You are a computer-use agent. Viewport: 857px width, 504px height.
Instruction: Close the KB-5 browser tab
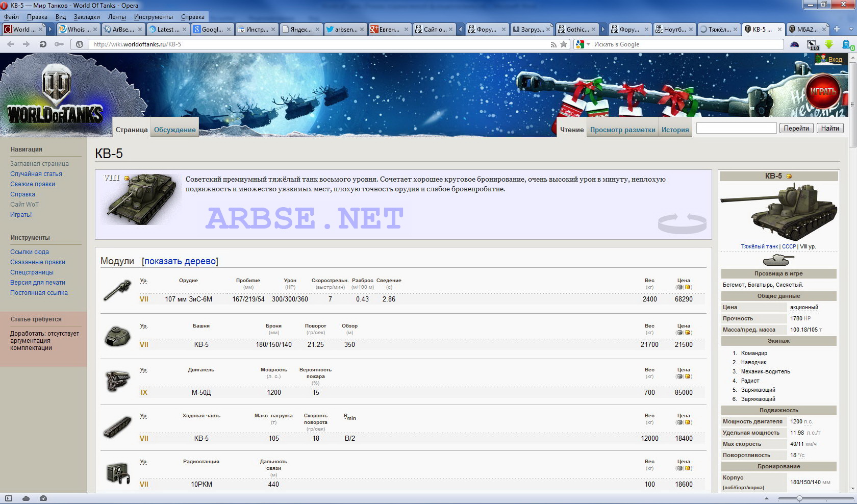(x=779, y=30)
